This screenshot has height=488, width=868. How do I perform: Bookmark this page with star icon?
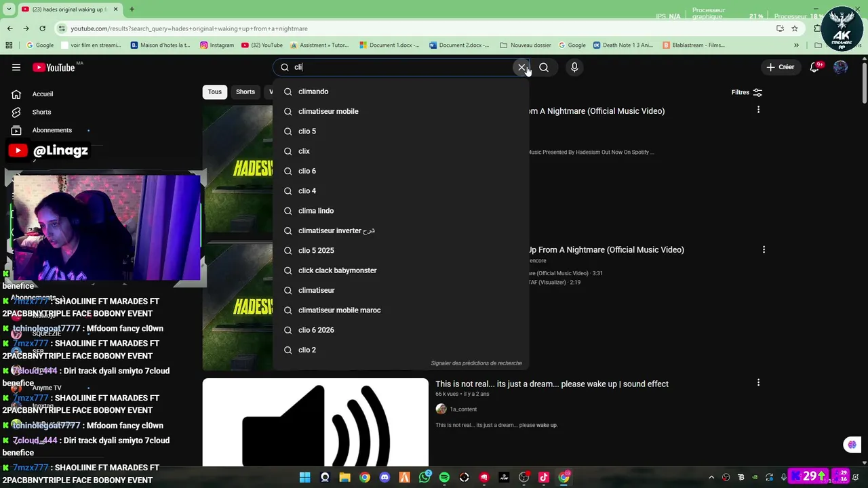point(795,28)
